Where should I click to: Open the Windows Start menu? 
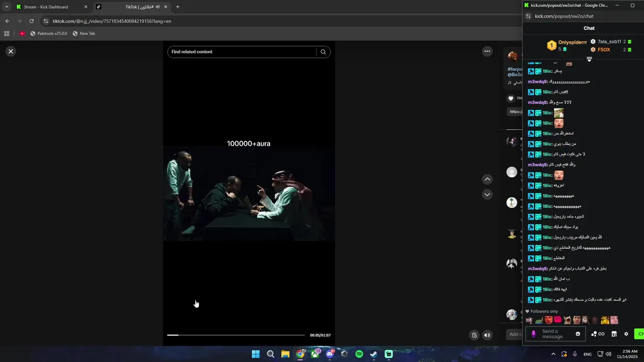(256, 354)
